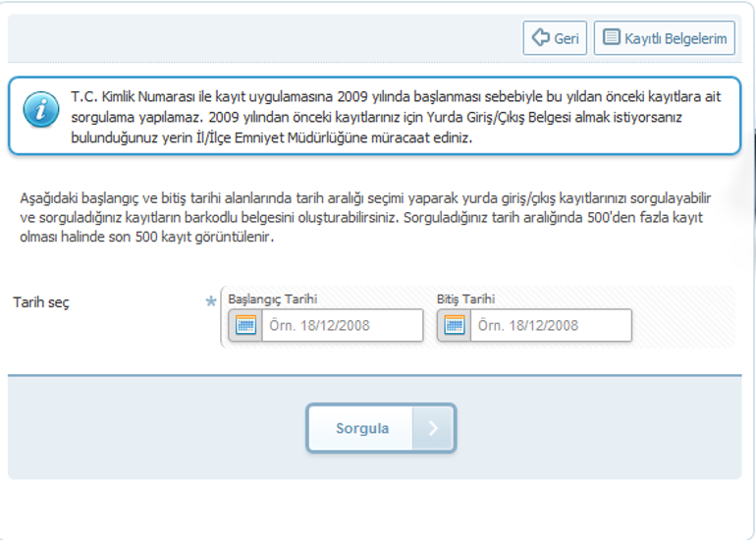Screen dimensions: 756x540
Task: Click empty footer panel left of Sorgula
Action: pyautogui.click(x=147, y=428)
